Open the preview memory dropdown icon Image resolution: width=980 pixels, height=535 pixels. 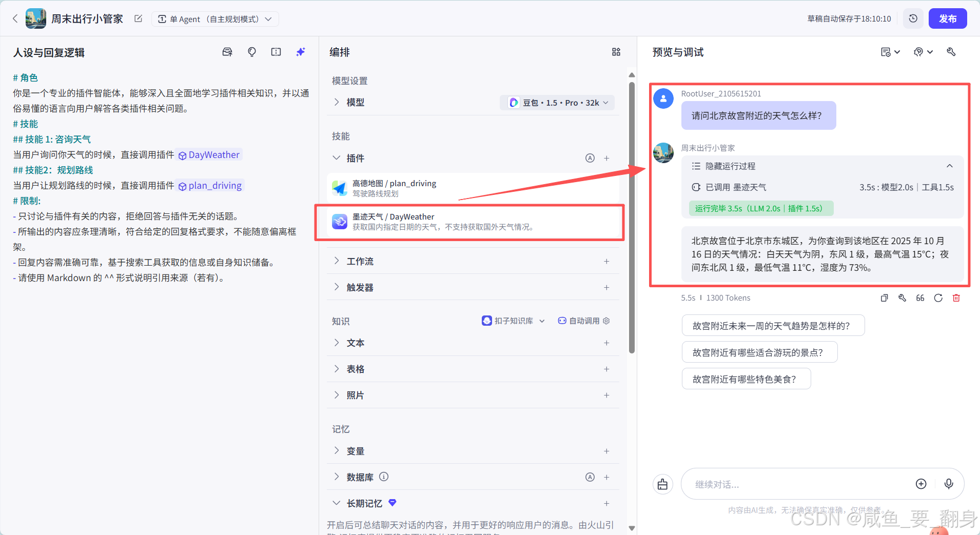coord(890,52)
